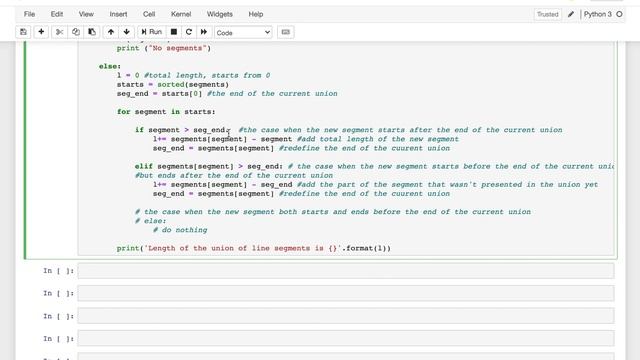Open the Cell menu
Image resolution: width=640 pixels, height=360 pixels.
(149, 14)
